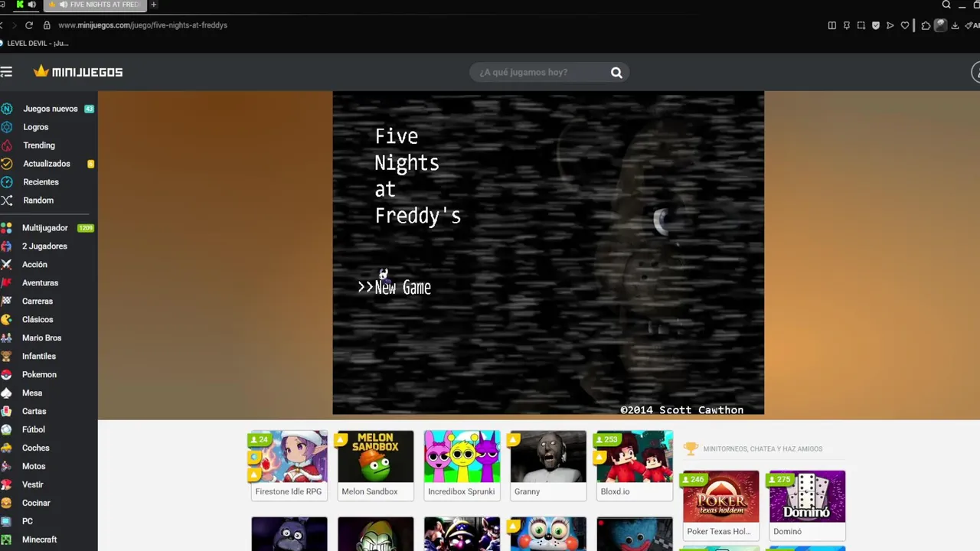Open a new browser tab with plus
Viewport: 980px width, 551px height.
click(x=153, y=5)
